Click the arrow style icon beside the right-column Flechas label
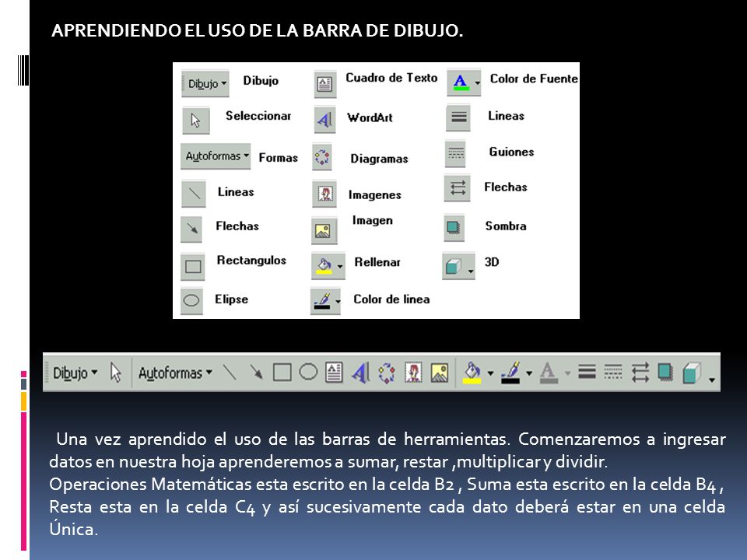This screenshot has height=560, width=747. click(x=458, y=188)
